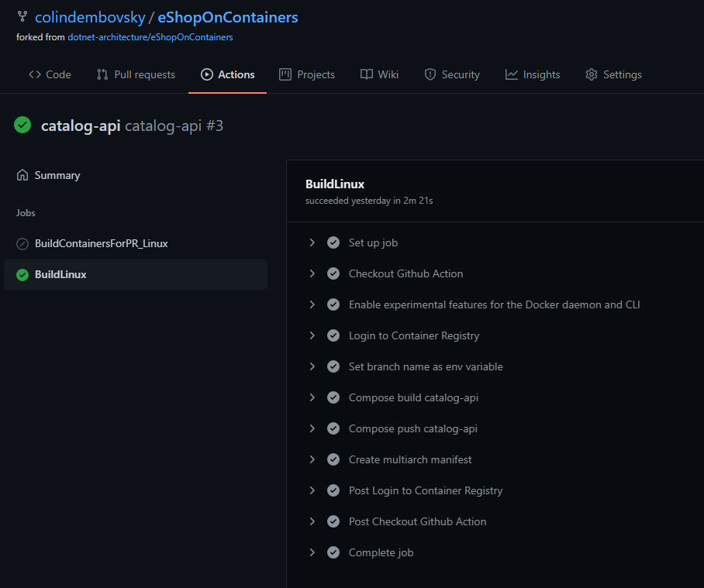
Task: Click the Wiki book icon
Action: coord(367,74)
